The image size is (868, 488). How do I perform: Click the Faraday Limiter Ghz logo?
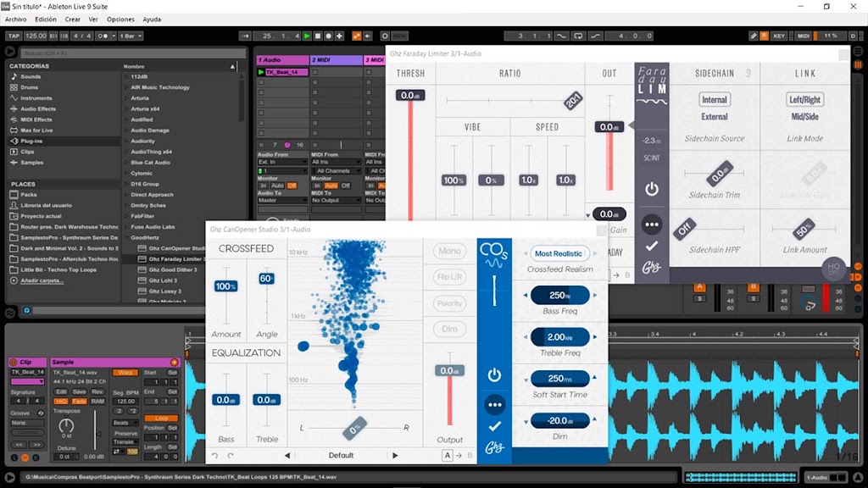[652, 267]
